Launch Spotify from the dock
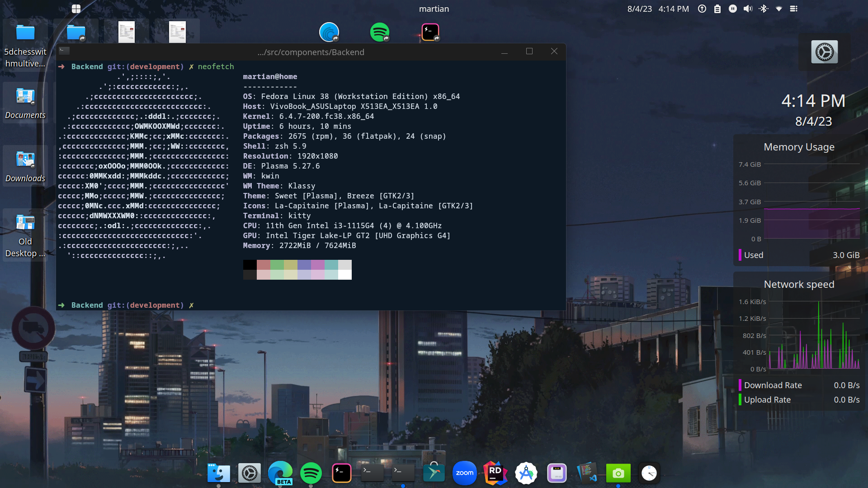This screenshot has width=868, height=488. click(x=311, y=473)
